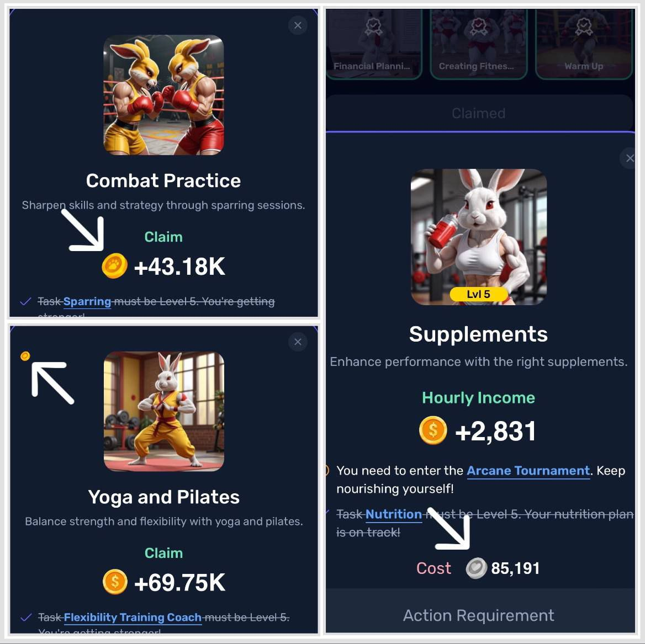Select the Financial Planning card
Viewport: 645px width, 644px height.
(x=374, y=44)
